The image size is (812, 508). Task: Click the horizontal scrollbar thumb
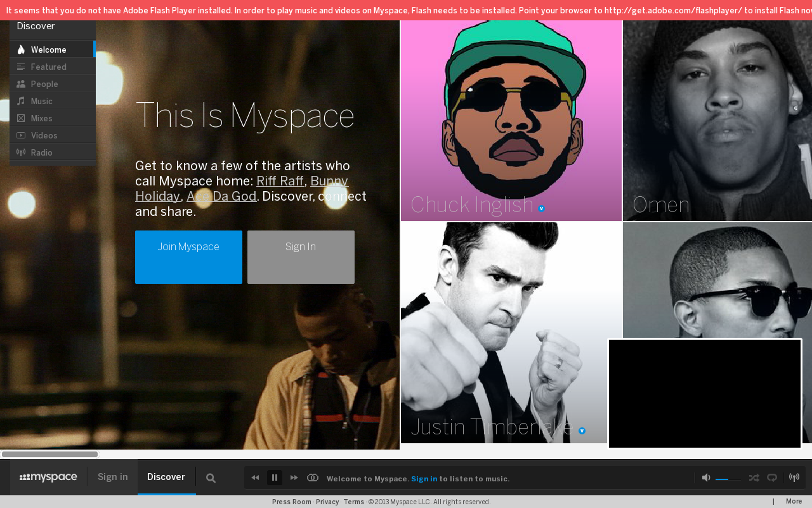click(x=49, y=454)
